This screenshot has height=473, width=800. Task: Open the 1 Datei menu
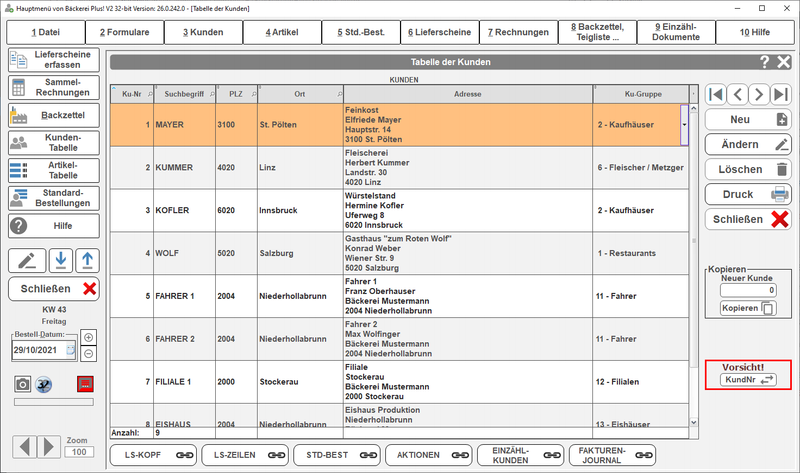[45, 32]
